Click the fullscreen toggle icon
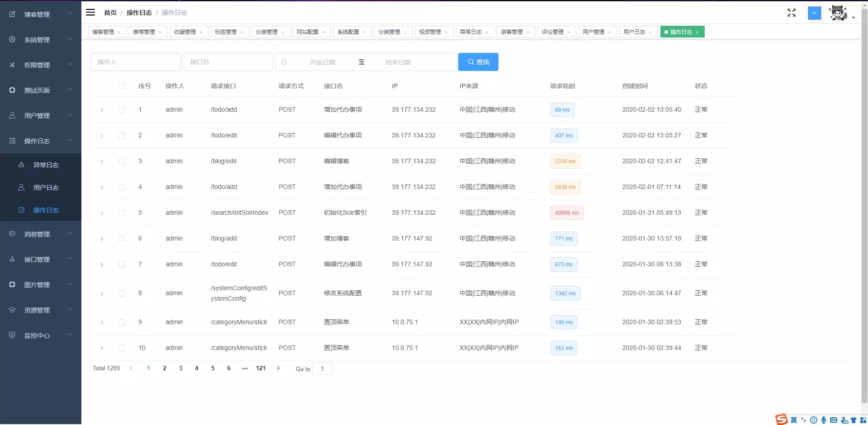This screenshot has width=868, height=425. (791, 13)
